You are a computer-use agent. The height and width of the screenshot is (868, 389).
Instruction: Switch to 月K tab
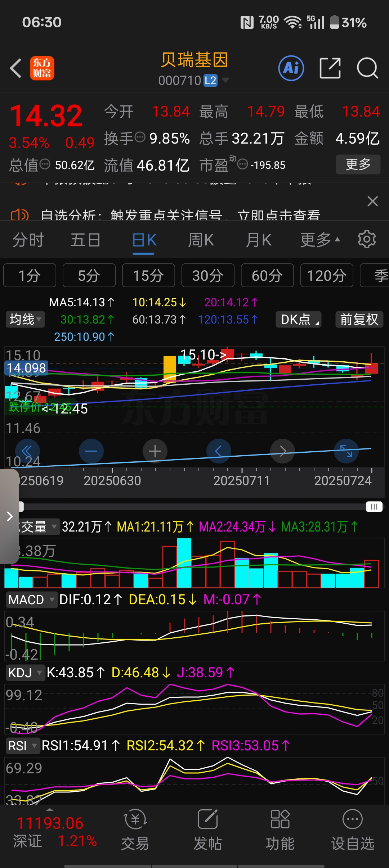click(259, 240)
